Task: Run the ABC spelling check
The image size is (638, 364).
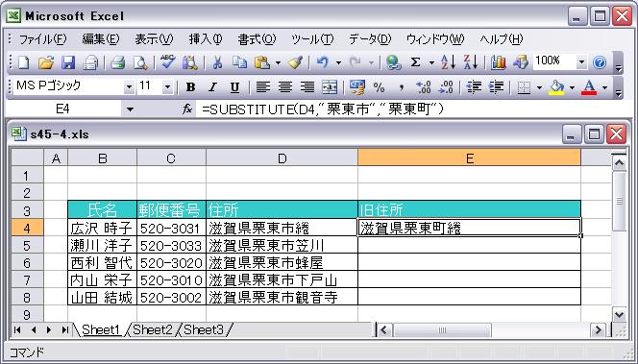Action: point(167,62)
